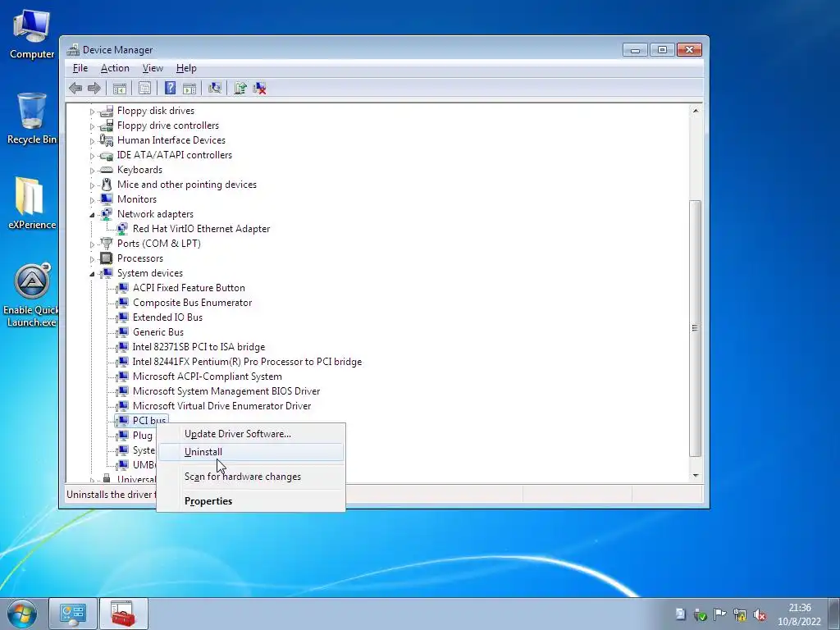Screen dimensions: 840x630
Task: Click the Scan for hardware changes toolbar icon
Action: (x=215, y=88)
